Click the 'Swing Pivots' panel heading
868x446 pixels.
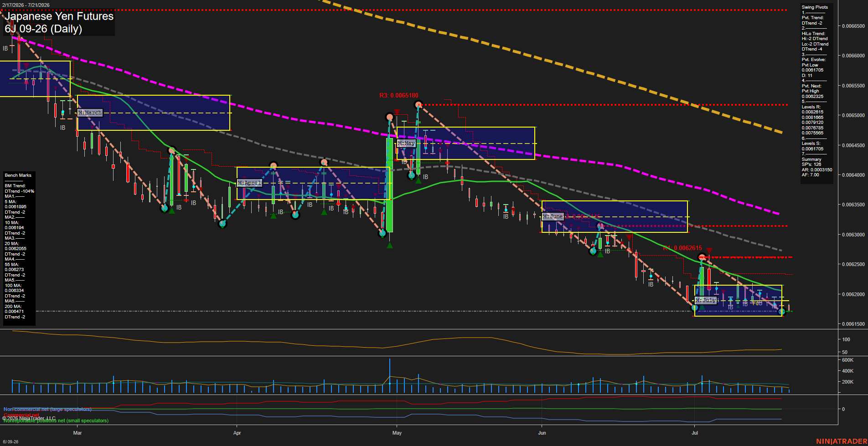(x=815, y=7)
